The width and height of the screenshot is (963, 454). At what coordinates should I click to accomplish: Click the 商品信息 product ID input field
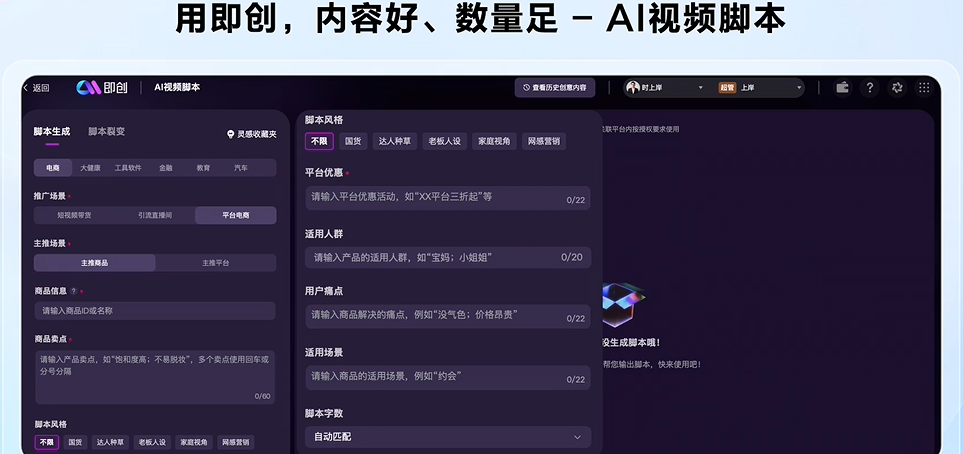[154, 311]
